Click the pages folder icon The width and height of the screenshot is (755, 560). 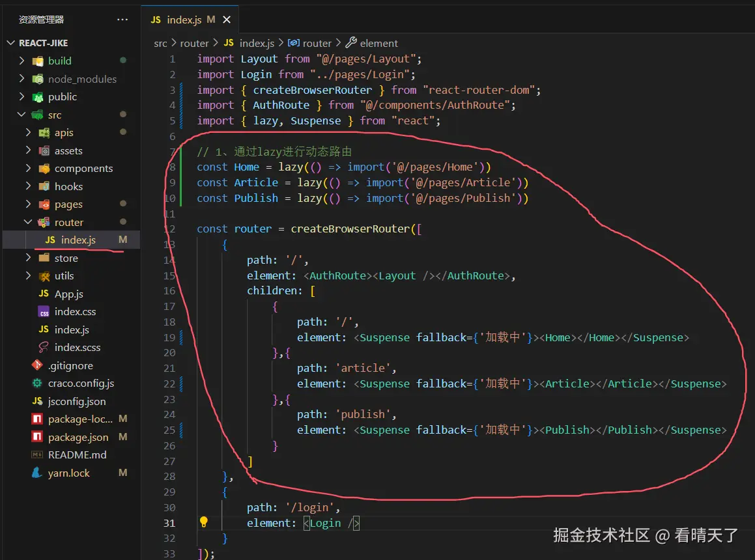[44, 204]
